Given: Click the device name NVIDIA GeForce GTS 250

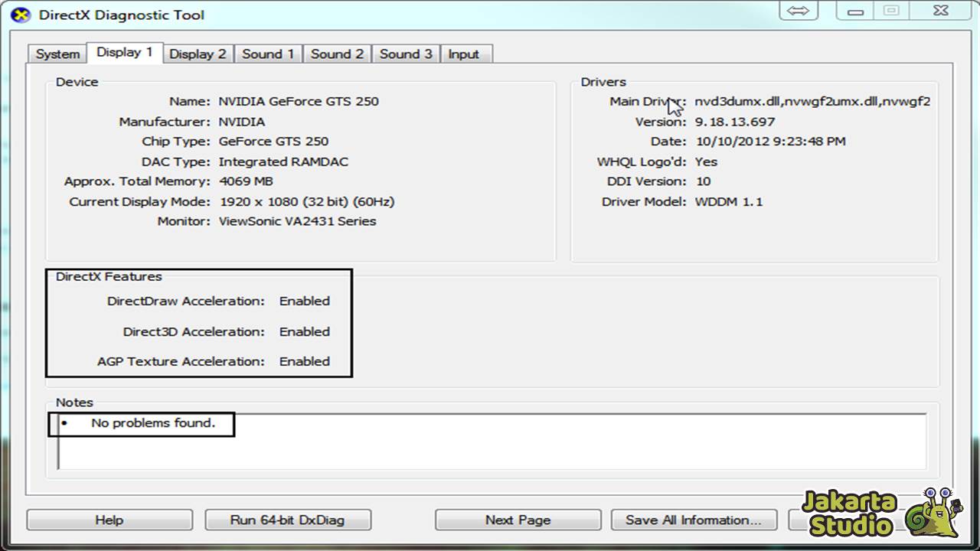Looking at the screenshot, I should point(299,101).
